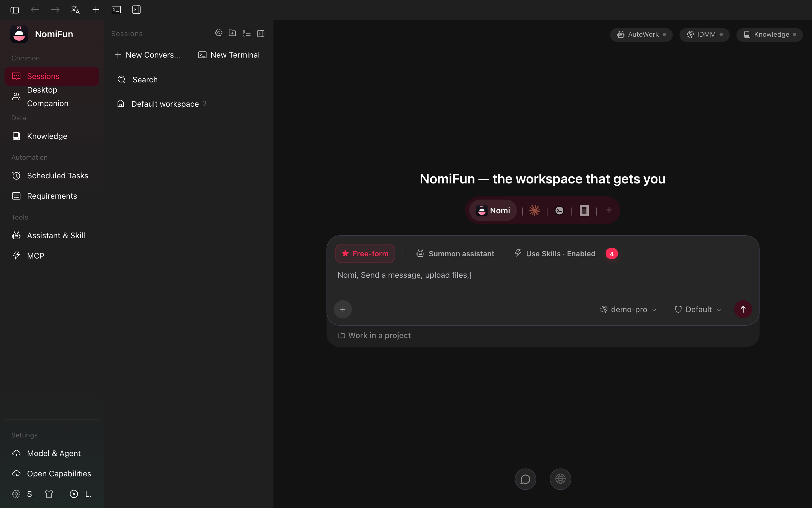Send message with the up arrow button
Image resolution: width=812 pixels, height=508 pixels.
pos(743,309)
